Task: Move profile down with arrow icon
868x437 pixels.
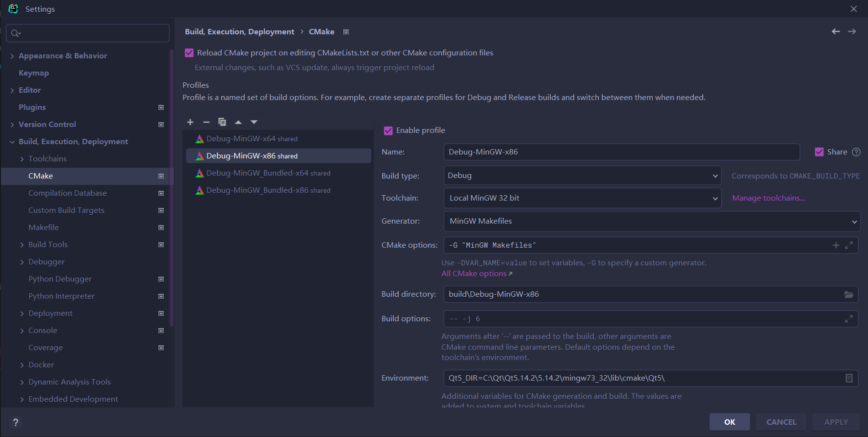Action: click(254, 122)
